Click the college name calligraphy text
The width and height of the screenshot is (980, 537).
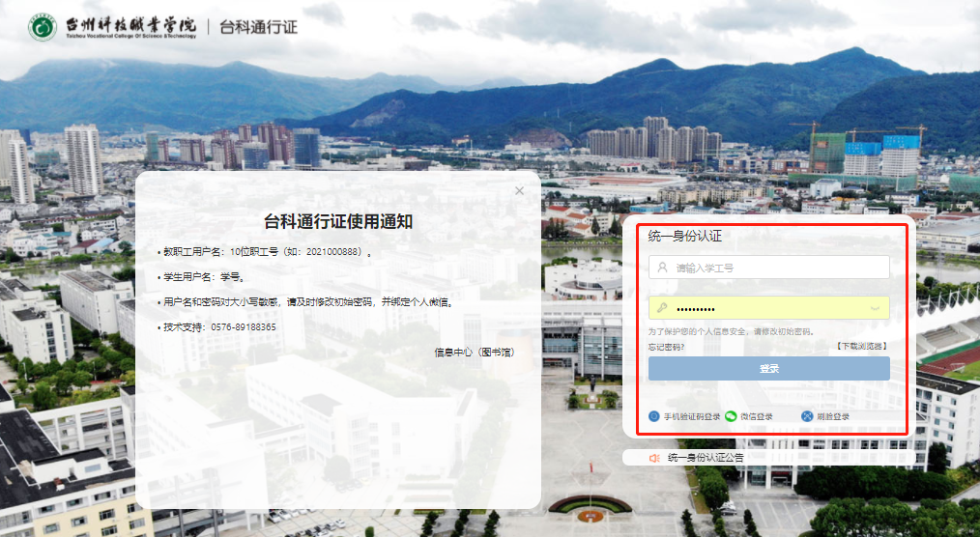tap(130, 25)
